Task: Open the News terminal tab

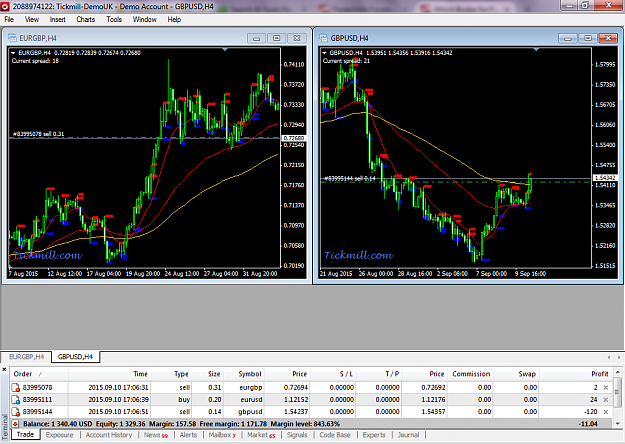Action: 155,435
